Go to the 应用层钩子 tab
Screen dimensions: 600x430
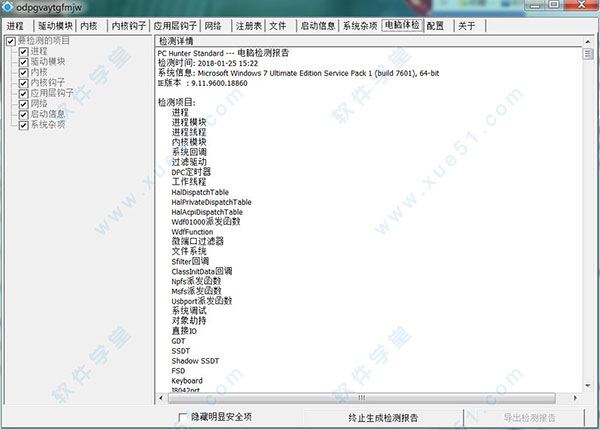pyautogui.click(x=175, y=25)
